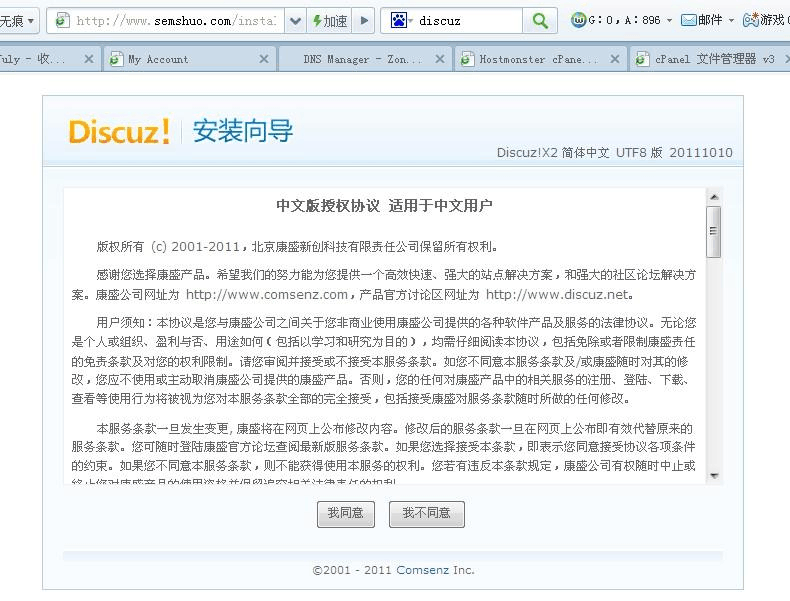The image size is (790, 601).
Task: Click the 加速 lightning accelerate button
Action: click(x=329, y=21)
